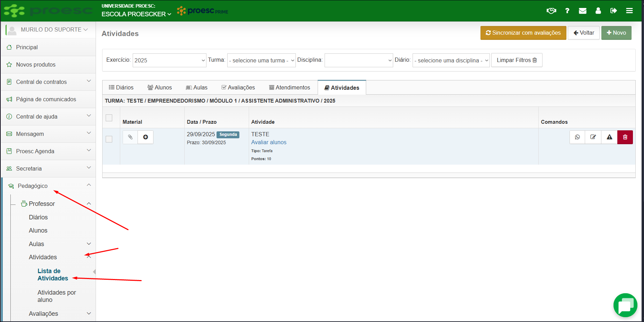Open the Turma selection dropdown

tap(261, 60)
